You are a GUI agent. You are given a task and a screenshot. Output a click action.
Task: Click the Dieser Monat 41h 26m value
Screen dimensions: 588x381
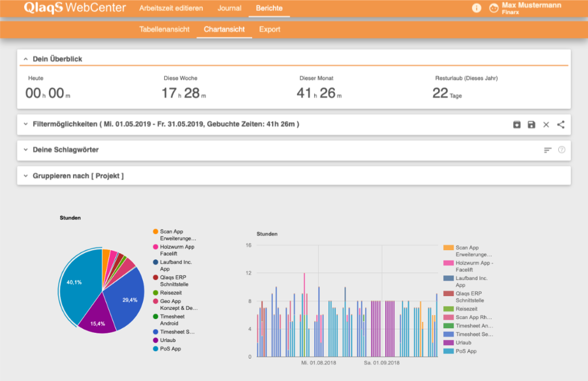coord(319,93)
